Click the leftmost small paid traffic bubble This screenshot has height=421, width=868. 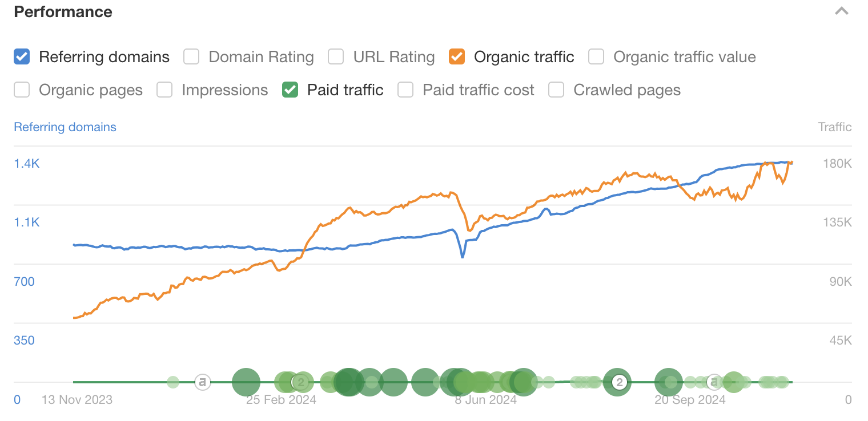(x=173, y=382)
